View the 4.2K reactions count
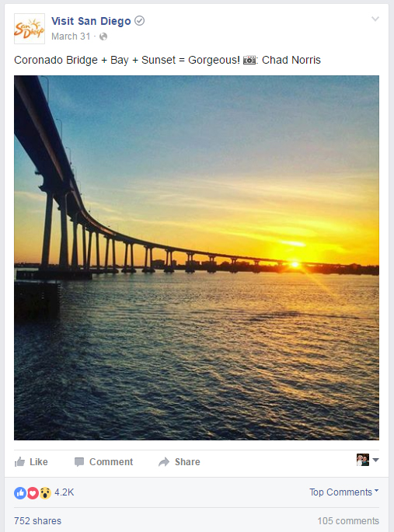The height and width of the screenshot is (532, 394). [65, 492]
